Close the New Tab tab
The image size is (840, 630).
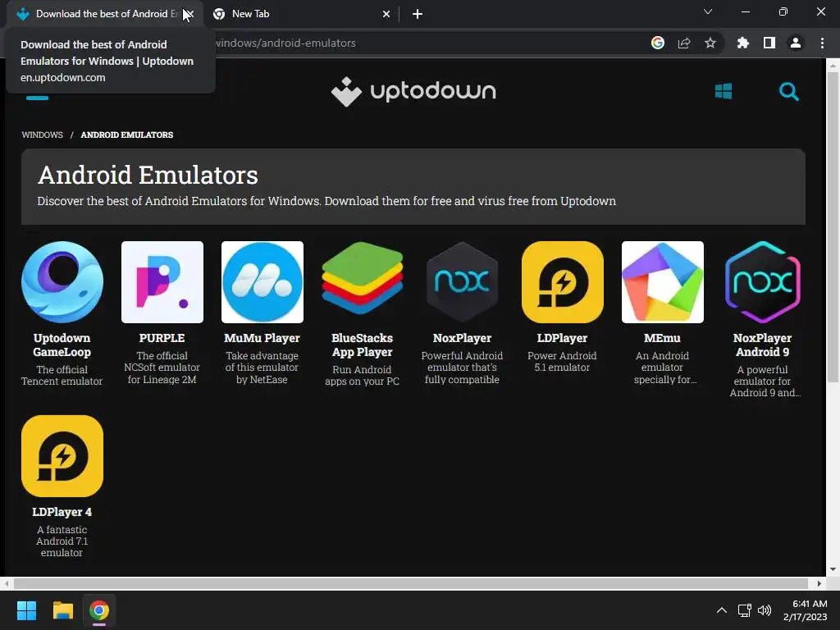click(386, 14)
